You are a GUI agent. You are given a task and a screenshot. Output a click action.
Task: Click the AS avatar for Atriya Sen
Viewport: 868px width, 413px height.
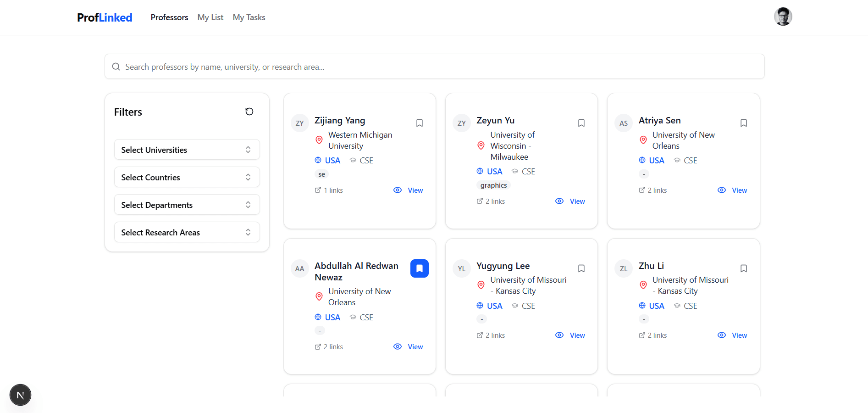[x=624, y=123]
